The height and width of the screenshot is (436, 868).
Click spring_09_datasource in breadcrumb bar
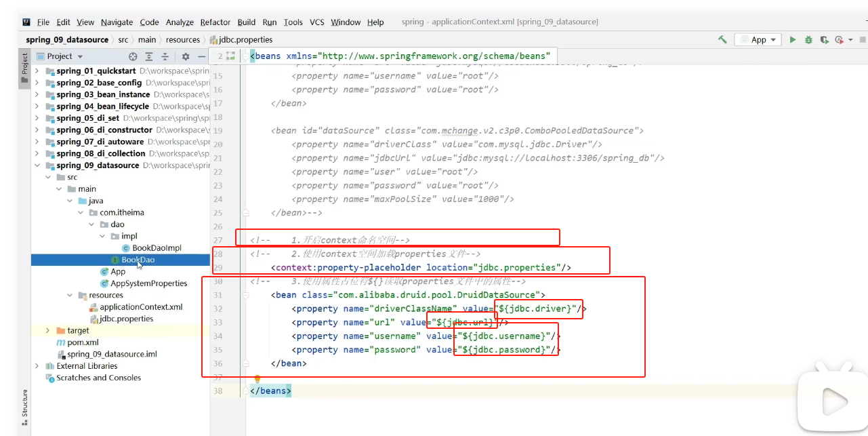coord(67,39)
